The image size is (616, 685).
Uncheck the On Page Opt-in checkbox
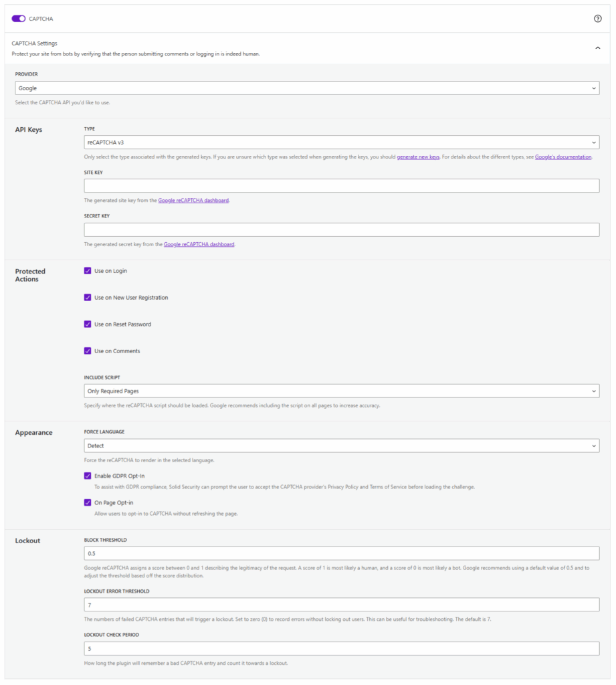pos(88,502)
